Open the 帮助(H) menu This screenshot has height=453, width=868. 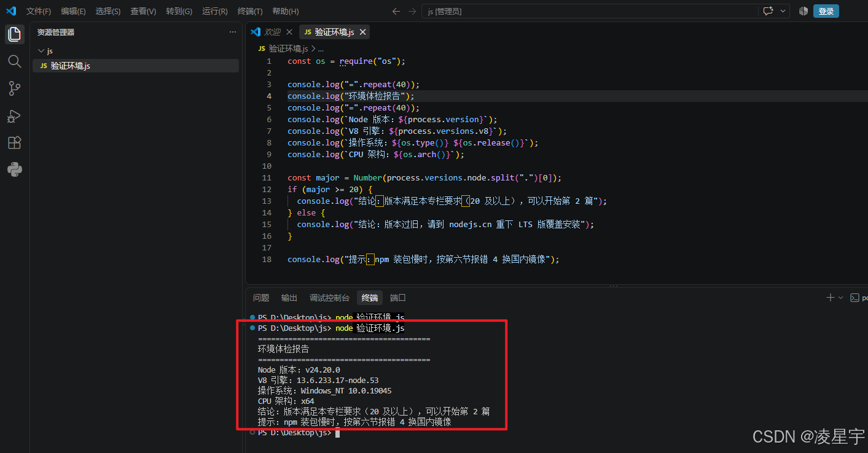point(285,11)
